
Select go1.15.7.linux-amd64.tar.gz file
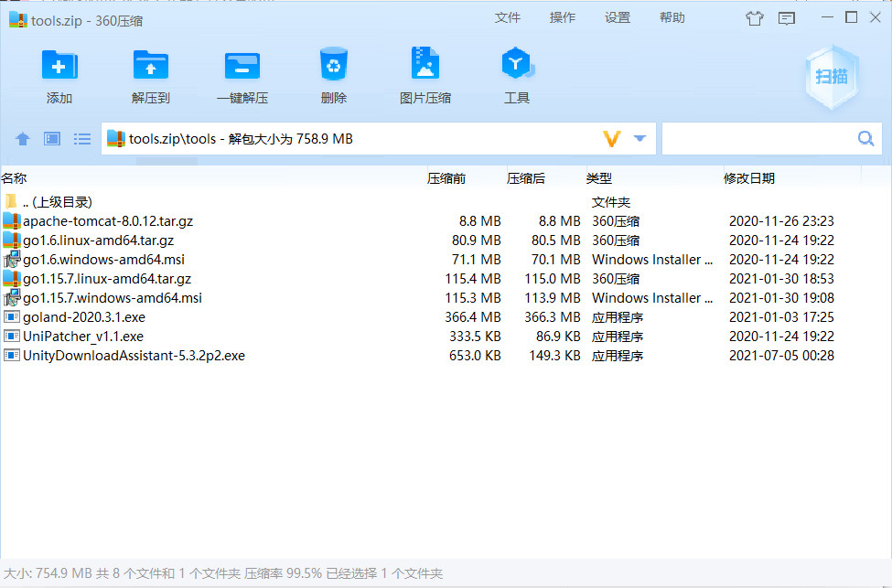pyautogui.click(x=446, y=279)
